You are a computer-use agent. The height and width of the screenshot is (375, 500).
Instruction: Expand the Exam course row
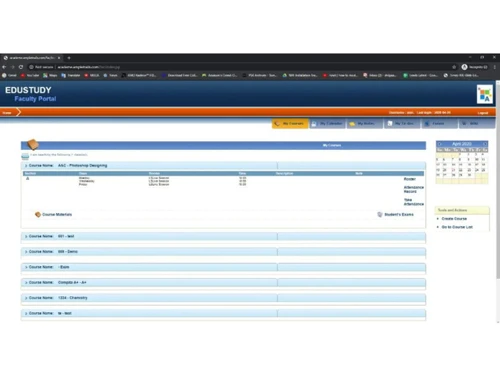pos(26,267)
